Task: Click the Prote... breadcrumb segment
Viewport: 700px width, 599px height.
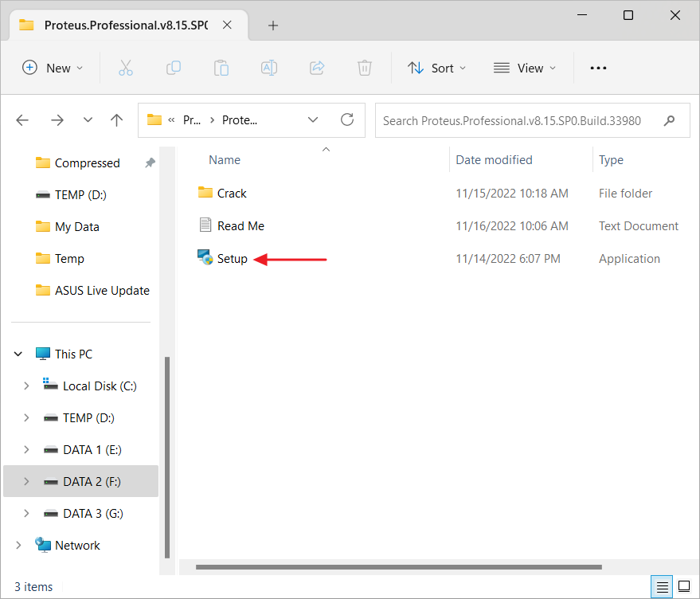Action: coord(239,120)
